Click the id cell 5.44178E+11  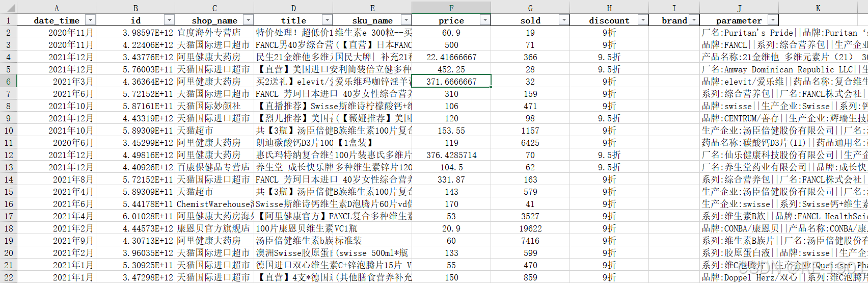point(135,204)
